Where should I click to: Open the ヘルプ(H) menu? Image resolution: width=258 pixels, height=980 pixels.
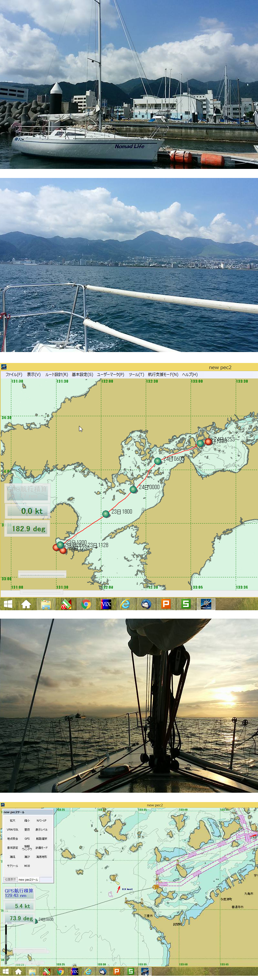190,374
